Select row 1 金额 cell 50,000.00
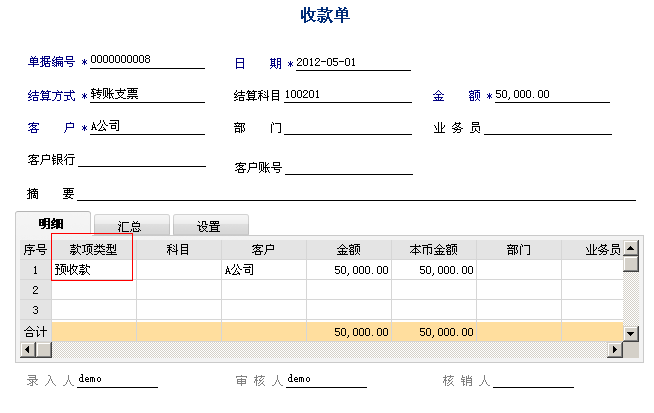Screen dimensions: 654x413 [x=349, y=270]
